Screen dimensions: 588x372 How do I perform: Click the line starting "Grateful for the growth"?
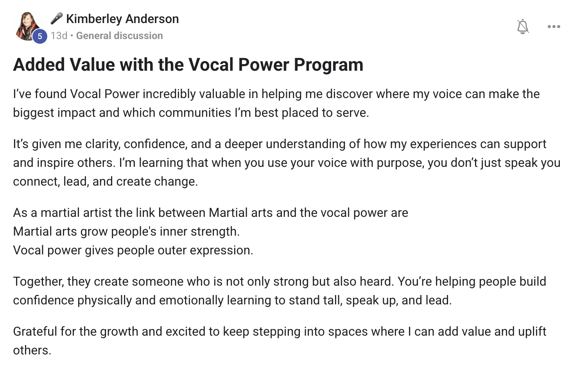click(x=279, y=331)
